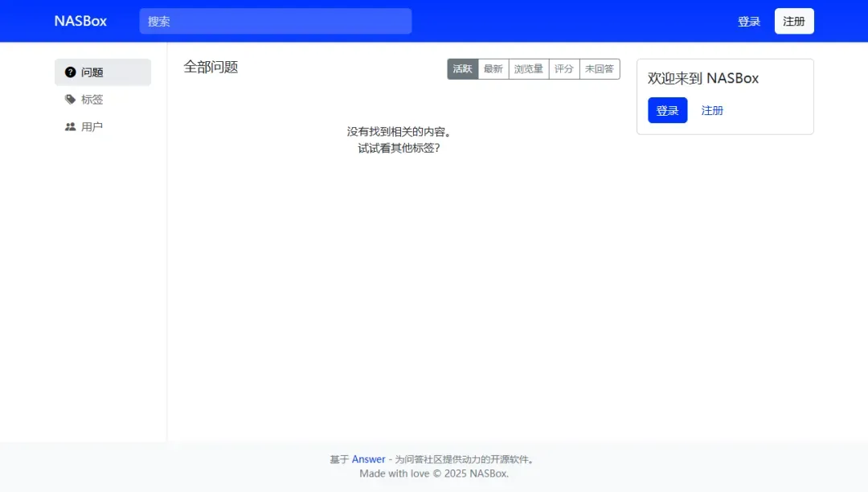868x492 pixels.
Task: Sort questions by 最新
Action: coord(493,69)
